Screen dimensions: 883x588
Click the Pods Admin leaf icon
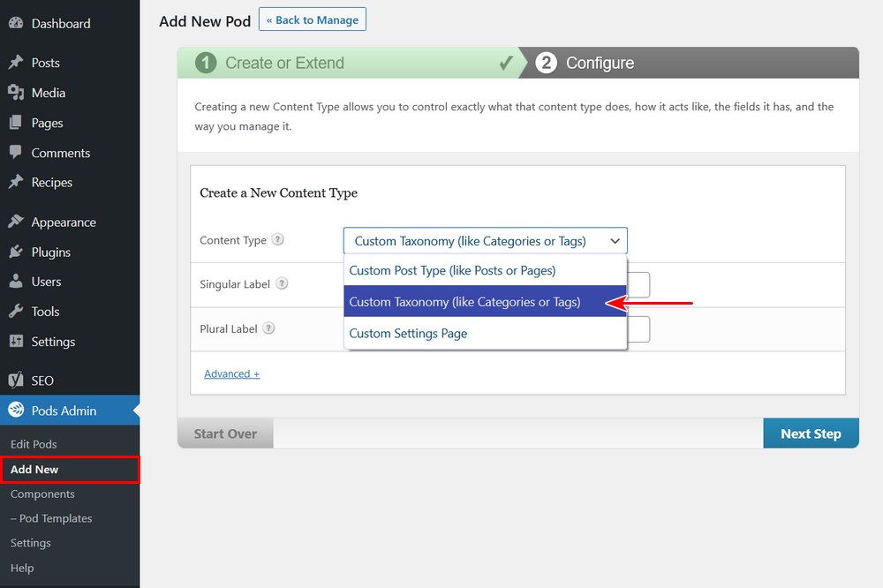click(x=16, y=410)
